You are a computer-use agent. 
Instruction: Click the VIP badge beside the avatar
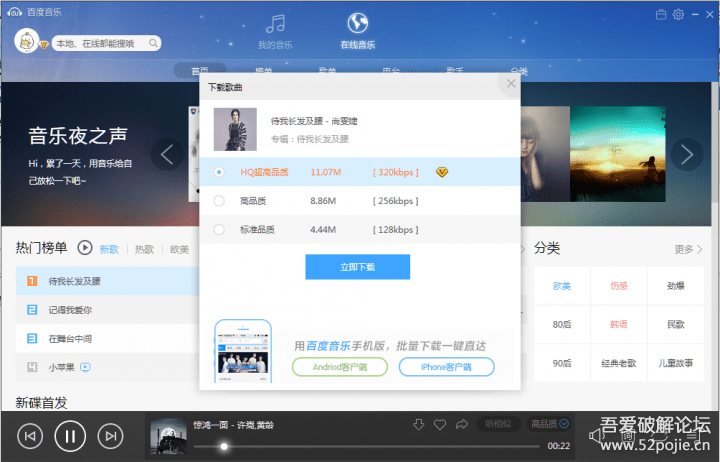pyautogui.click(x=44, y=45)
